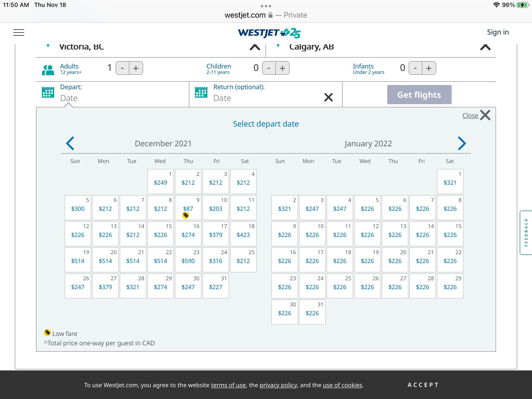This screenshot has height=399, width=532.
Task: Increase the number of children
Action: coord(283,68)
